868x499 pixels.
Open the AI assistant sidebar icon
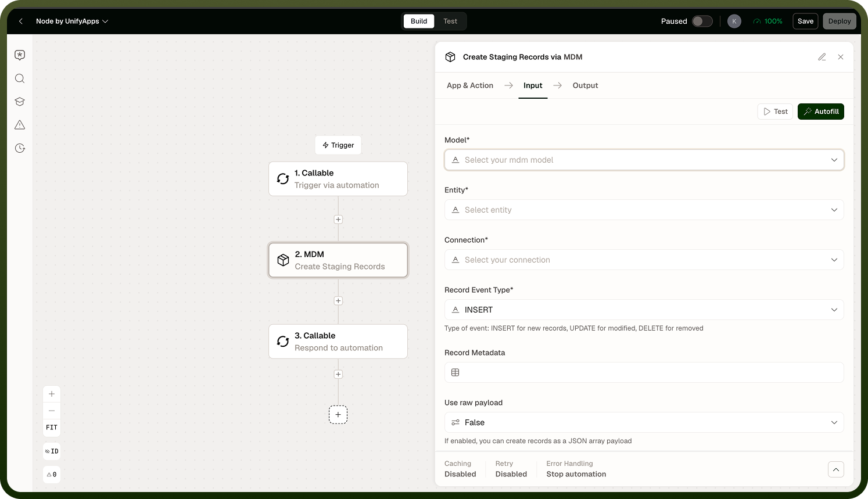point(20,55)
